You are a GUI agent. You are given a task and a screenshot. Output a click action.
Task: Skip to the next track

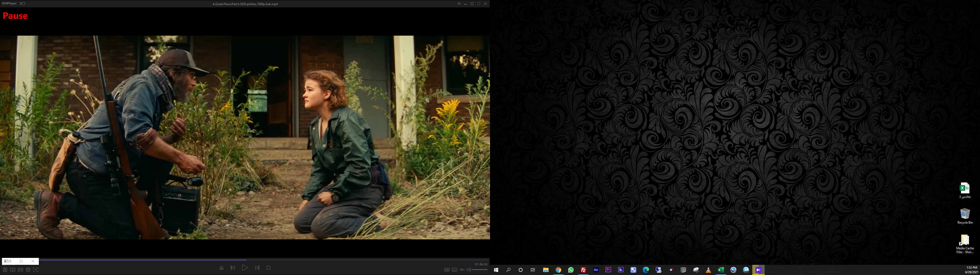(257, 268)
